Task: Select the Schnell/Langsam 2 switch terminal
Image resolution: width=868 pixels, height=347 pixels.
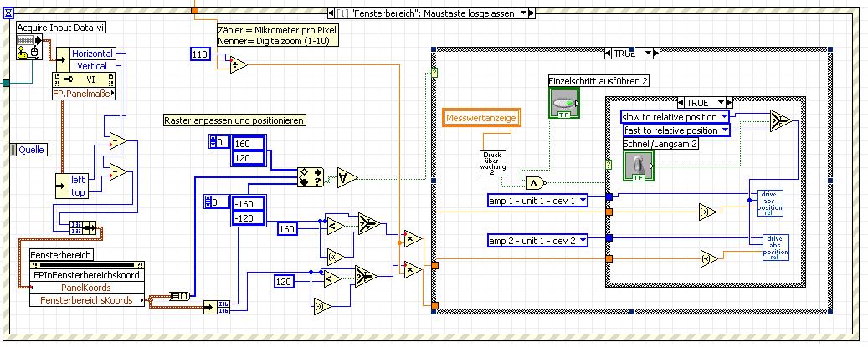Action: [639, 166]
